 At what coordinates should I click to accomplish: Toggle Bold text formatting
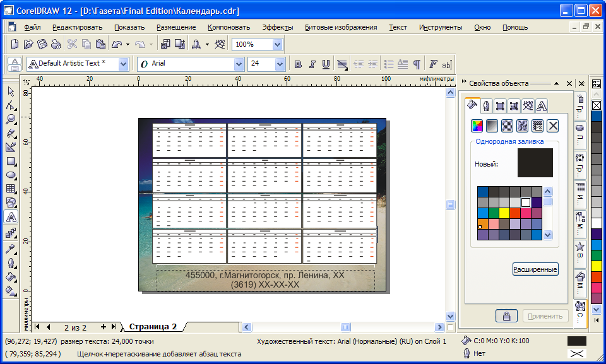coord(298,64)
